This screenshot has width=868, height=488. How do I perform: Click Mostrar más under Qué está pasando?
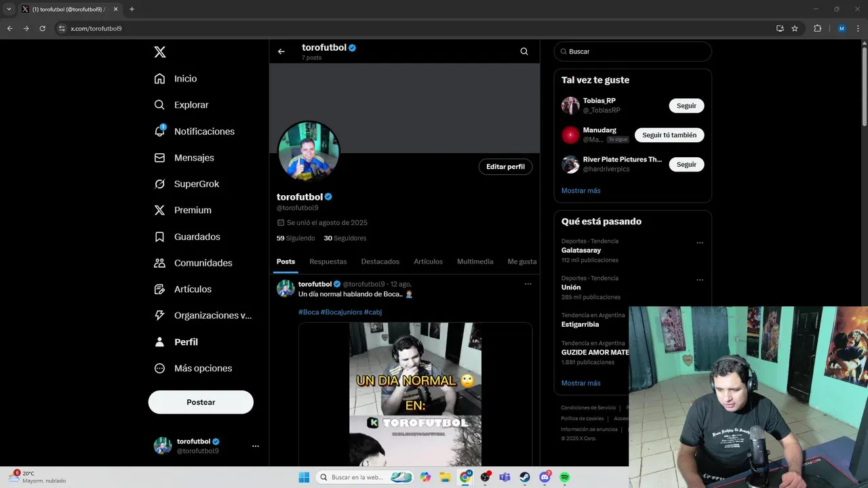click(580, 383)
